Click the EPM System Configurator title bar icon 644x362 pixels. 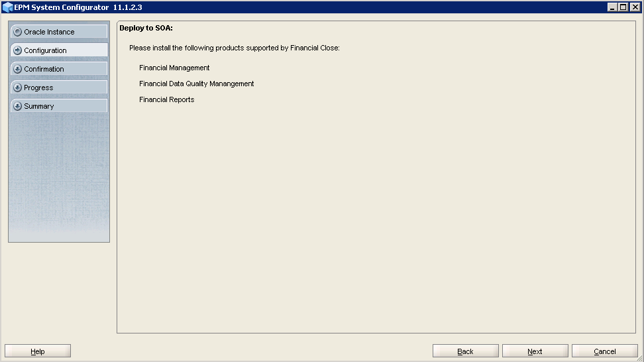coord(8,7)
